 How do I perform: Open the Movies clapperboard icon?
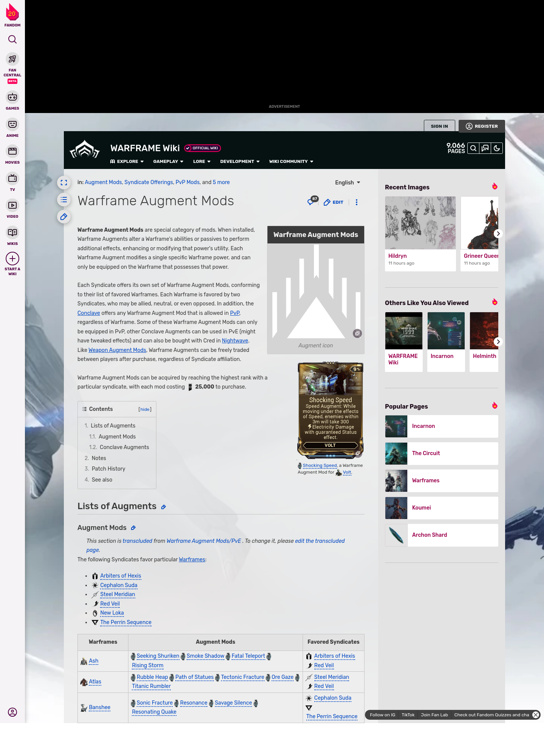click(12, 151)
